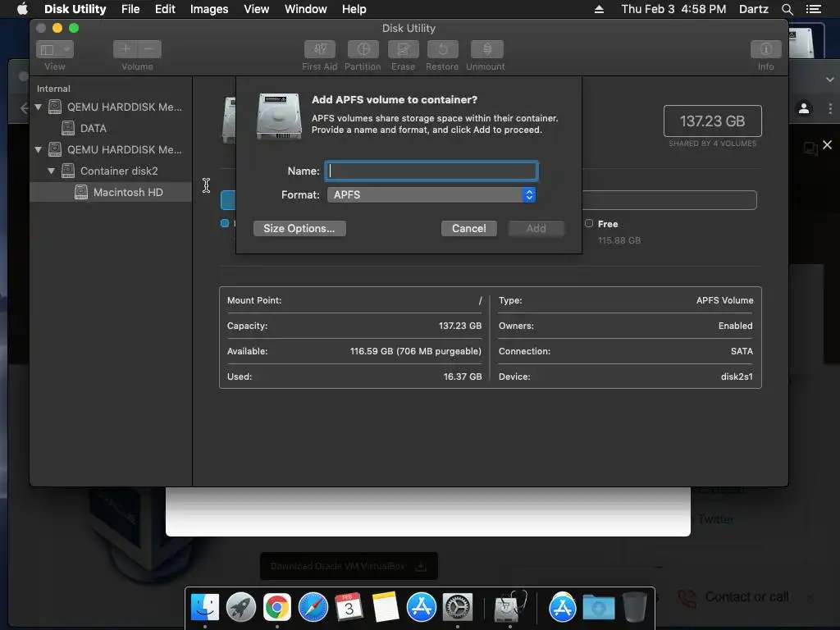Click the date and time in menu bar
The width and height of the screenshot is (840, 630).
pos(673,9)
